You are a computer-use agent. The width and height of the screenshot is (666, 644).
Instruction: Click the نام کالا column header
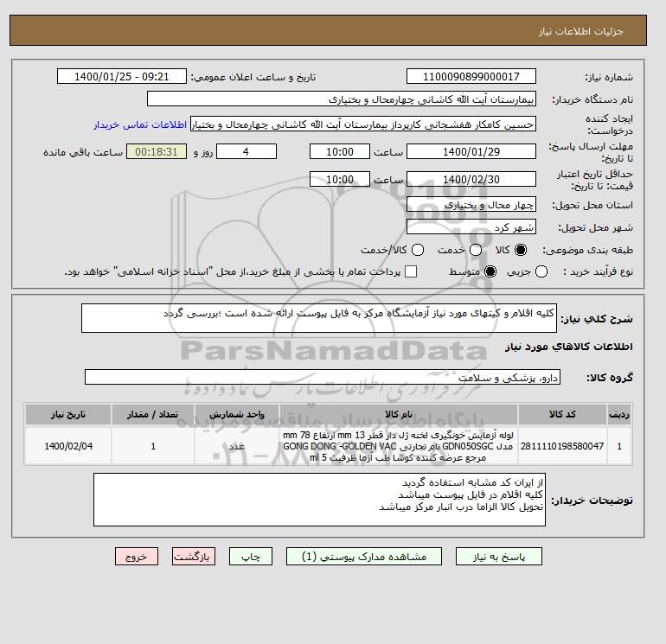(399, 414)
